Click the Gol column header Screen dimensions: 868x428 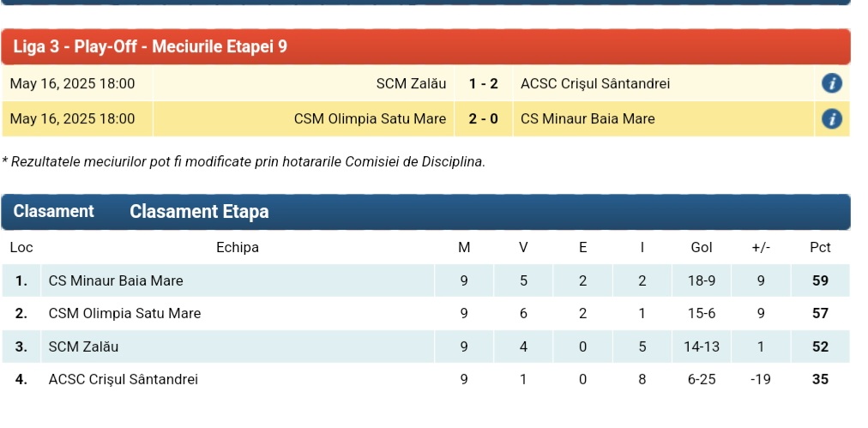click(702, 248)
